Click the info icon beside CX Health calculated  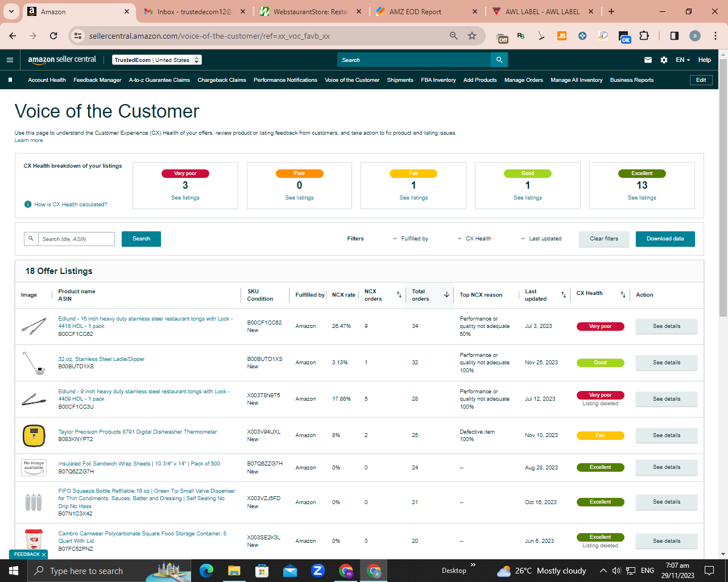[x=27, y=204]
